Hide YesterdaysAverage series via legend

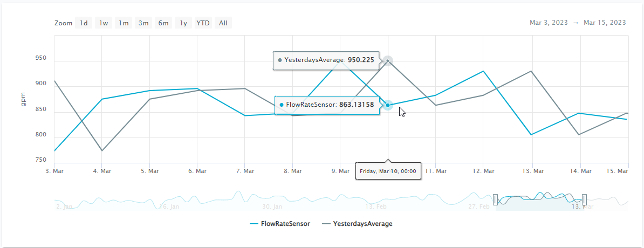click(x=357, y=223)
